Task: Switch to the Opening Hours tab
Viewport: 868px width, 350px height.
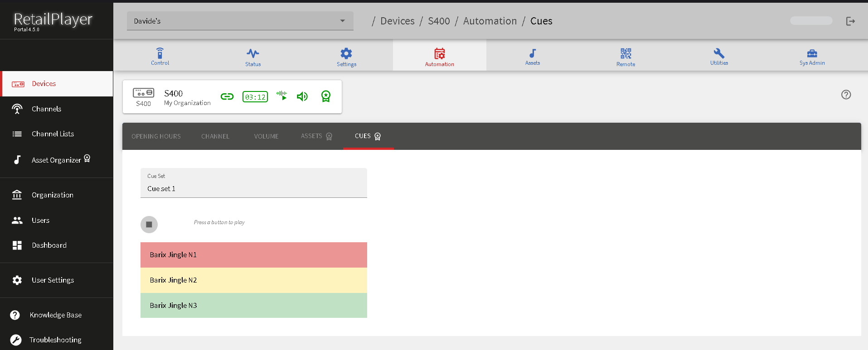Action: coord(156,136)
